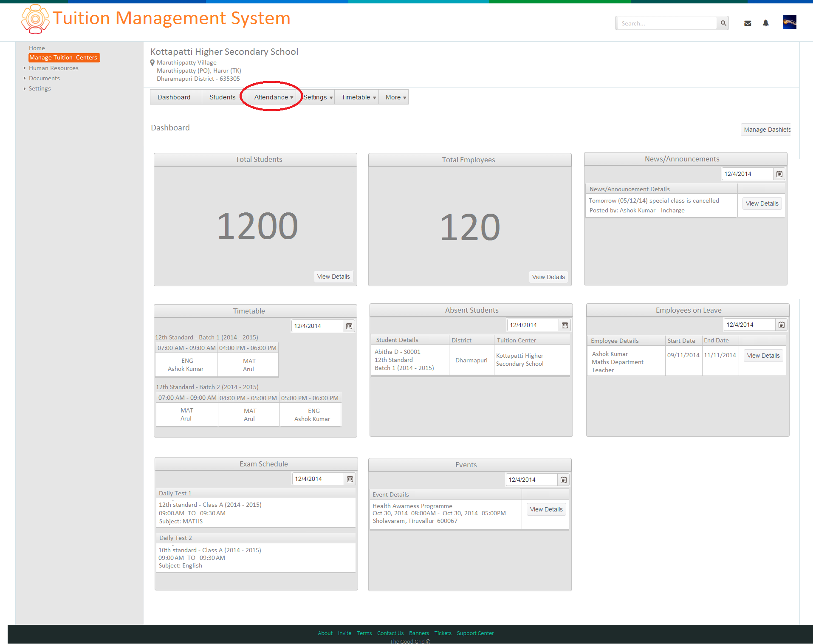Open the Banners footer link
The width and height of the screenshot is (813, 644).
(419, 633)
